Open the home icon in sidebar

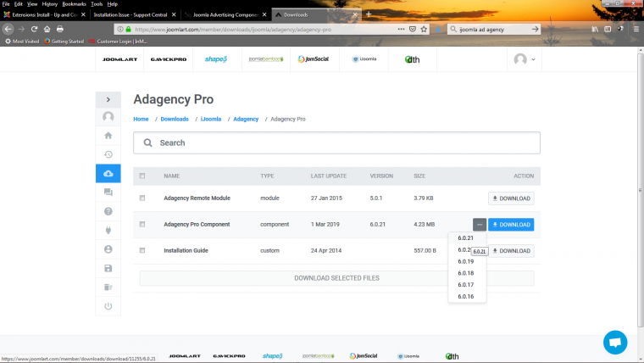pyautogui.click(x=108, y=136)
